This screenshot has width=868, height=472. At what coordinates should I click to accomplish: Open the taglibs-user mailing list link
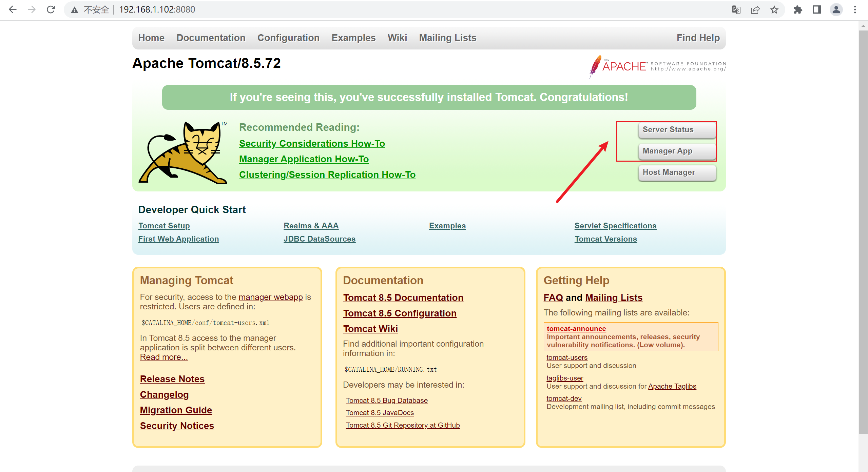[565, 378]
